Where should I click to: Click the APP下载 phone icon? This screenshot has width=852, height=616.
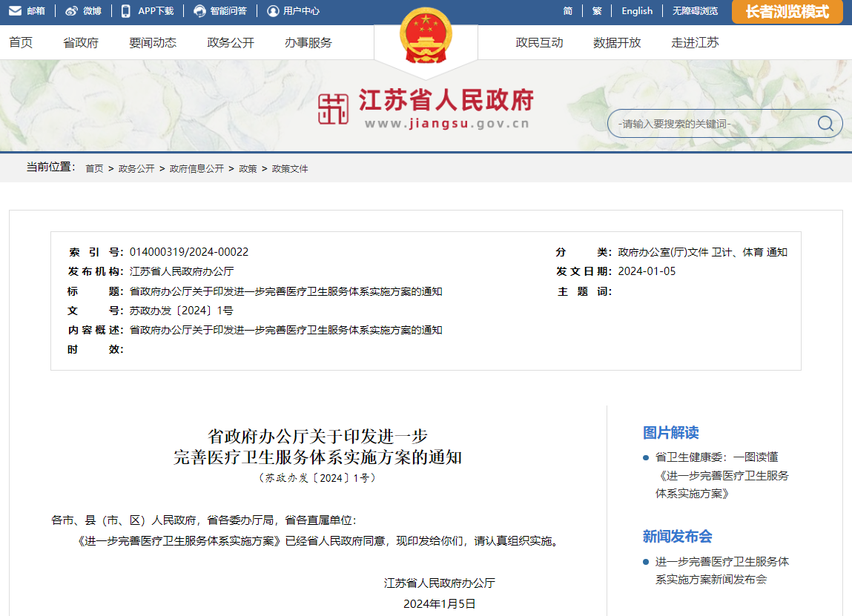click(x=125, y=11)
